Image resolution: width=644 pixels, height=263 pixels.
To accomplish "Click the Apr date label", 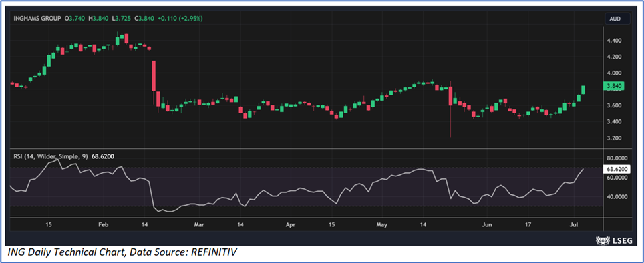I will click(291, 224).
